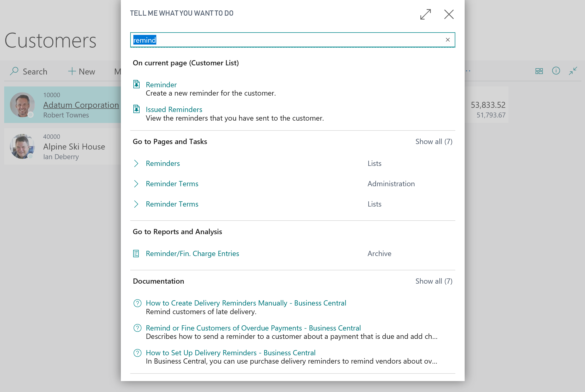Close the Tell Me dialog
This screenshot has height=392, width=585.
pos(449,14)
